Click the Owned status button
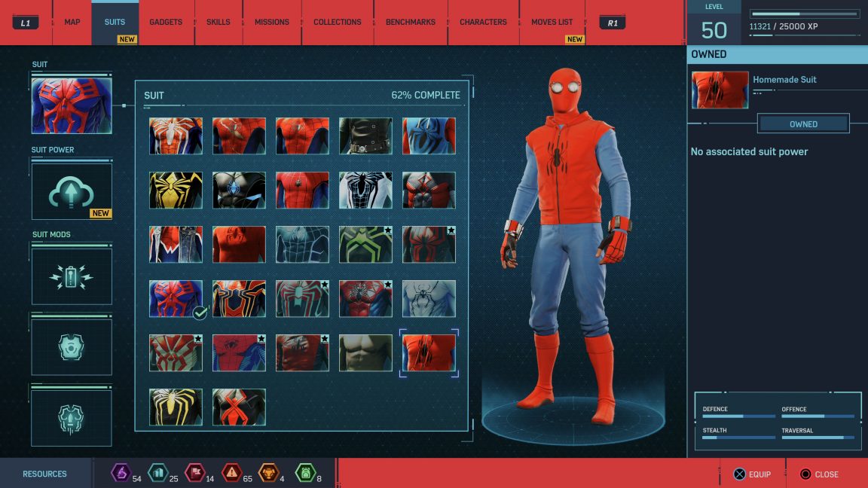The width and height of the screenshot is (868, 488). 803,124
